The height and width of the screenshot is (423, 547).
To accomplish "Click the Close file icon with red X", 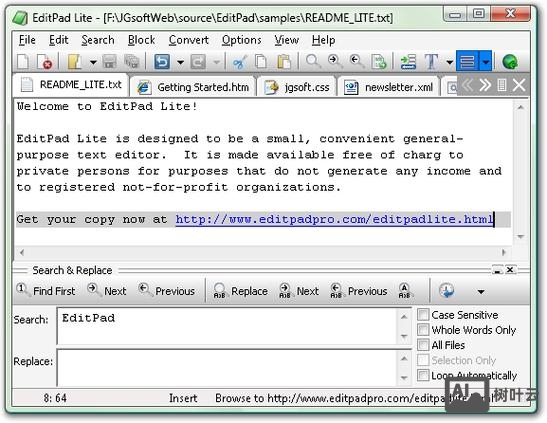I will (45, 62).
